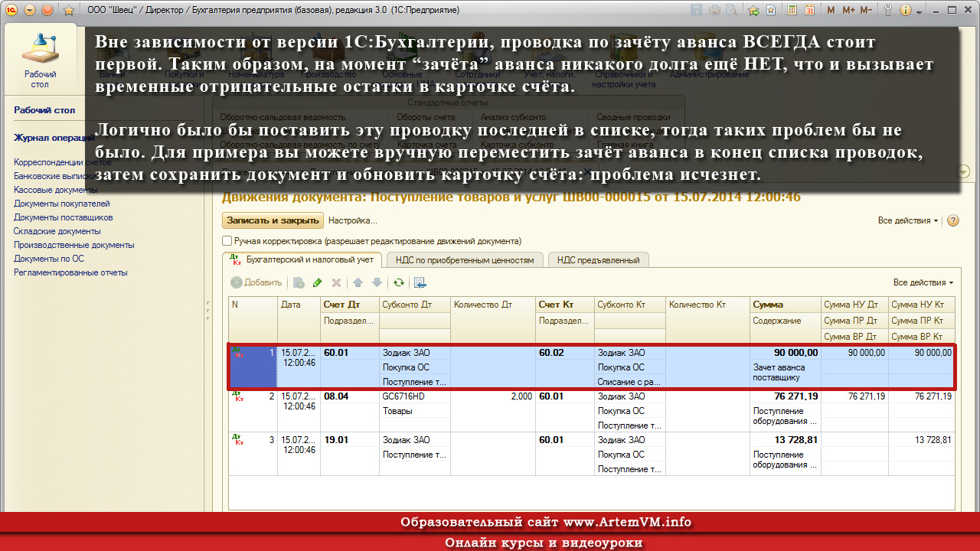980x551 pixels.
Task: Click the forward navigation arrow in title bar
Action: [x=47, y=11]
